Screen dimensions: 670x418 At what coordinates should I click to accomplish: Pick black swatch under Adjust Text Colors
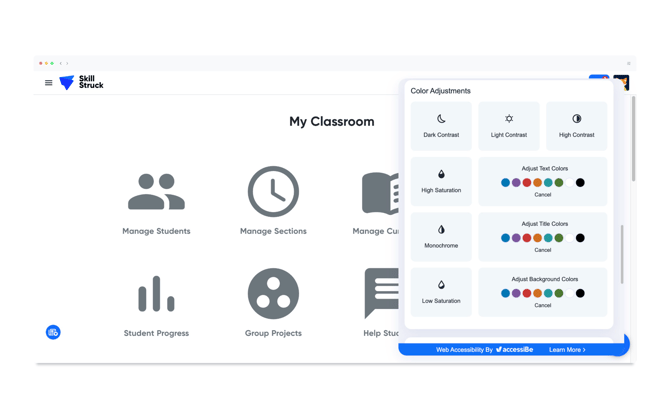point(580,183)
